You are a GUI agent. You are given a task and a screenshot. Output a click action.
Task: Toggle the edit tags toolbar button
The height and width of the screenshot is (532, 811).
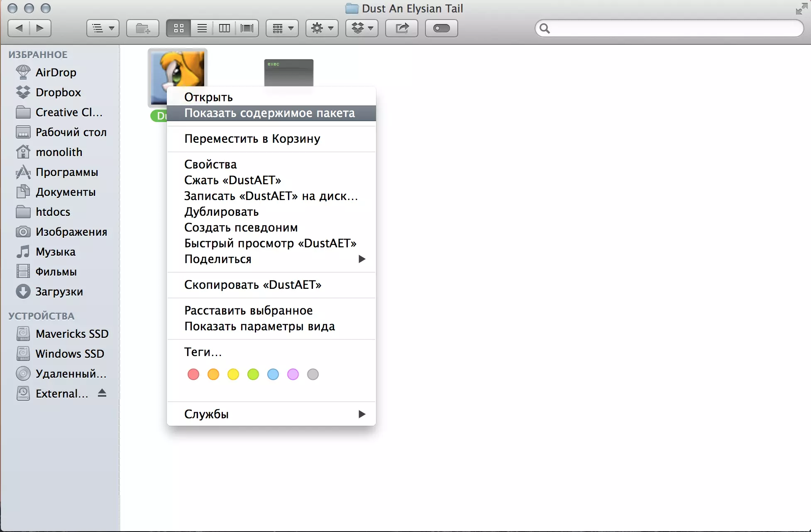[x=441, y=28]
